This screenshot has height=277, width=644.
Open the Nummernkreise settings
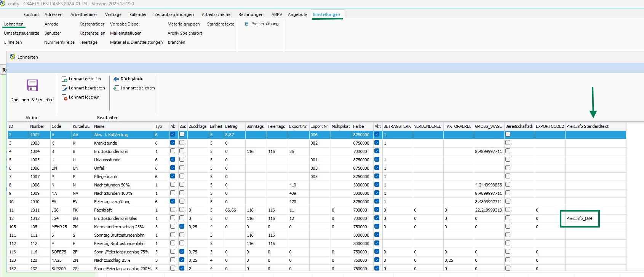tap(59, 42)
